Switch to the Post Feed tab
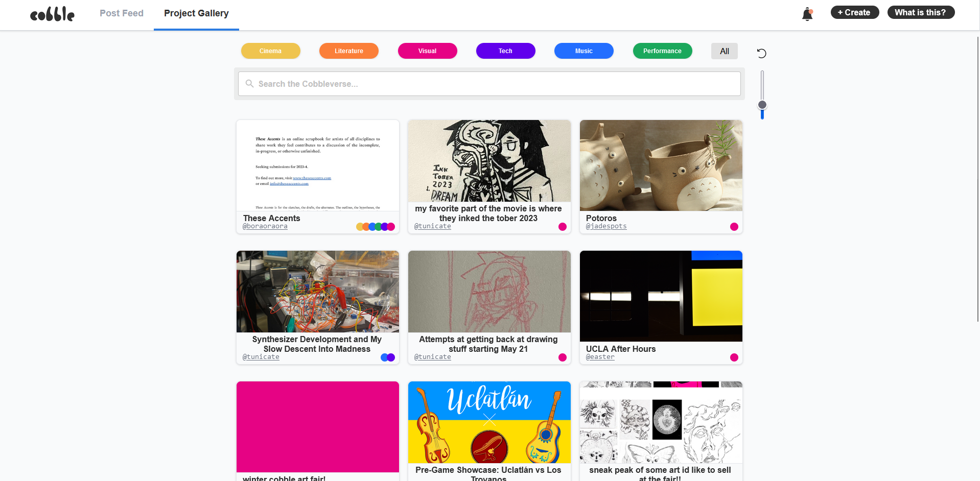Screen dimensions: 980x481 (x=122, y=13)
